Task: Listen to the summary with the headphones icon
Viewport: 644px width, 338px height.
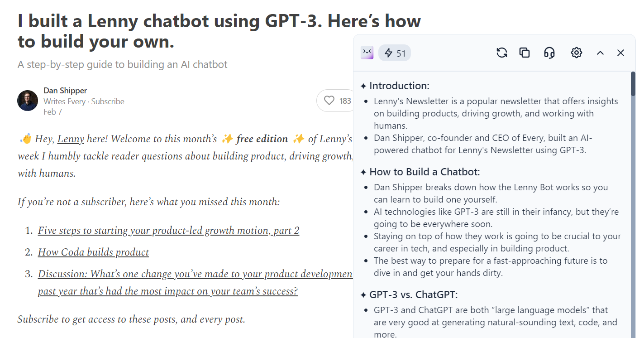Action: pos(549,53)
